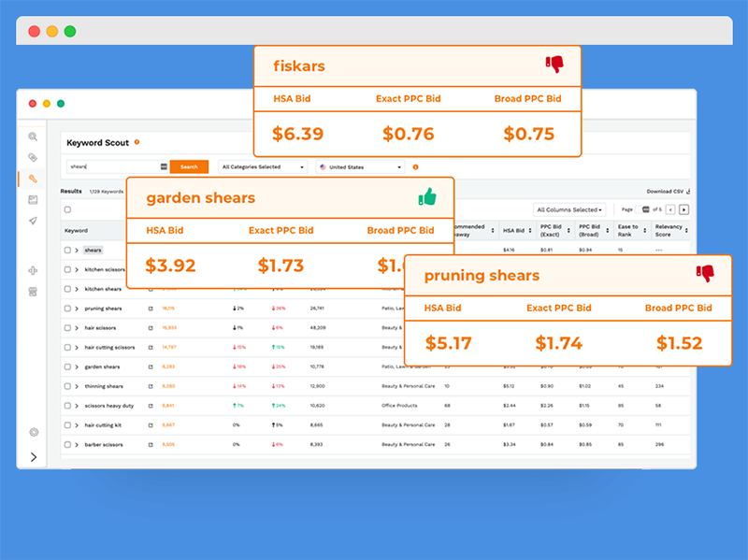Click the orange info dot beside Keyword Scout
The height and width of the screenshot is (560, 748).
coord(137,142)
